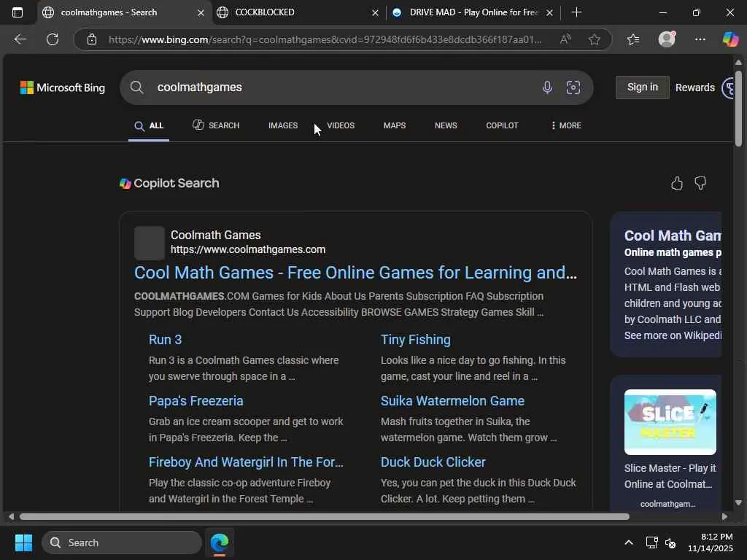747x560 pixels.
Task: Open visual search camera icon
Action: (x=573, y=87)
